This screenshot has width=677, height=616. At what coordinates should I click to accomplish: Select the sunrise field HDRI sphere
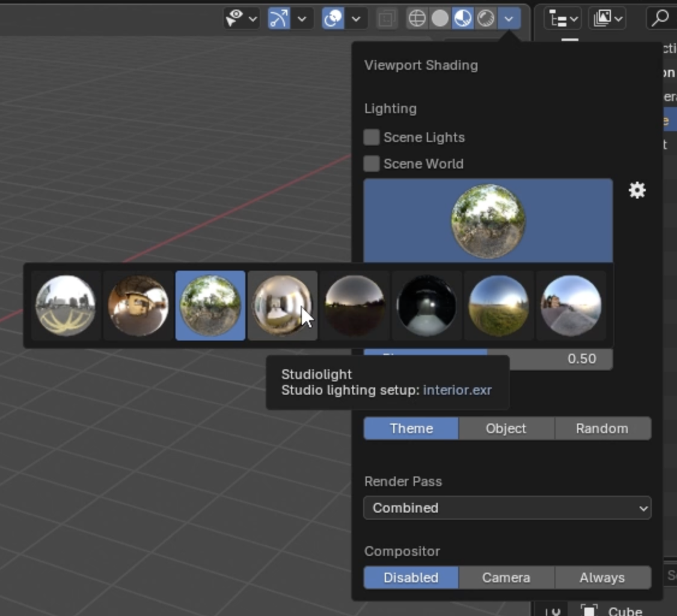coord(498,306)
